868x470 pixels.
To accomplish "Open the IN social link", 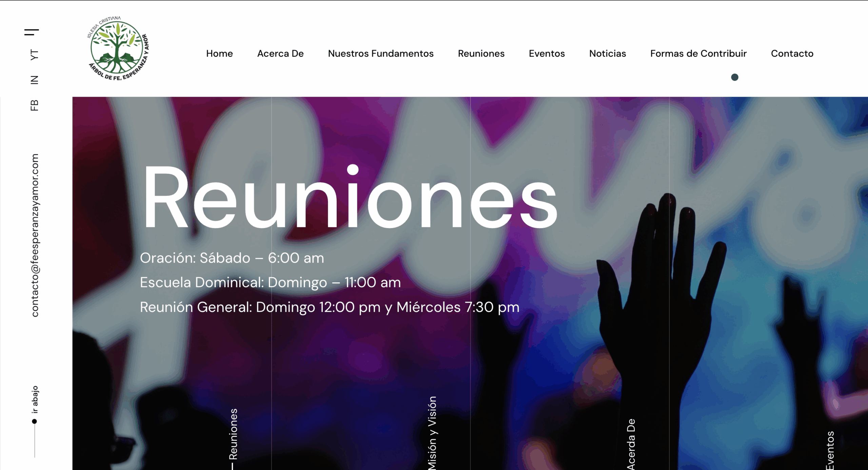I will 34,80.
